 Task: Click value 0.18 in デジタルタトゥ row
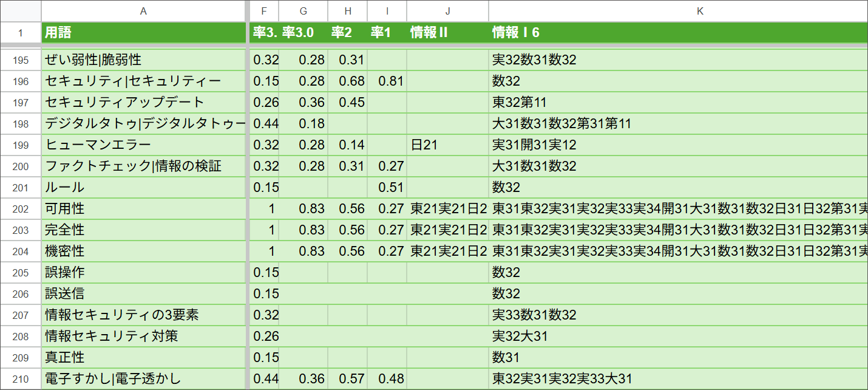(303, 123)
